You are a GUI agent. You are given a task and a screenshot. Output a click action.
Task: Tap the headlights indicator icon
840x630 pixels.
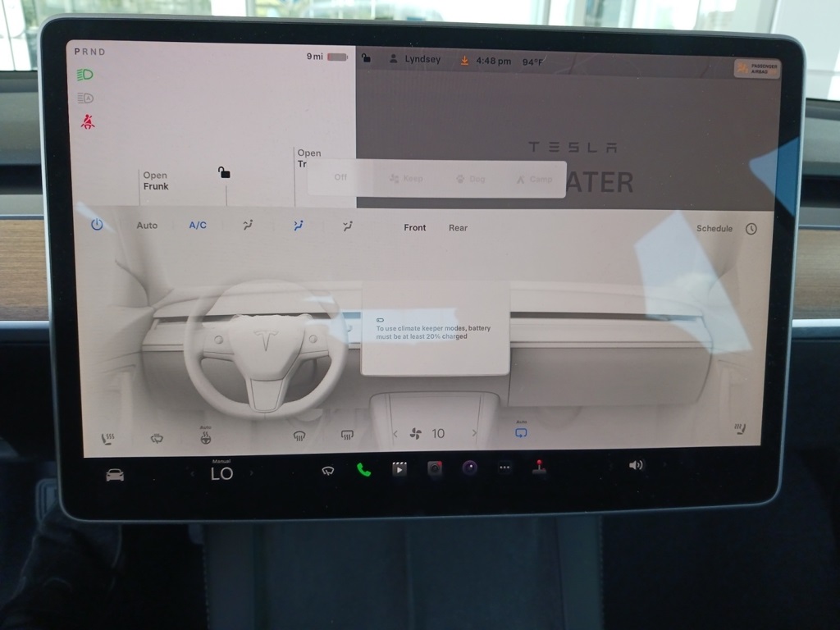pyautogui.click(x=85, y=75)
